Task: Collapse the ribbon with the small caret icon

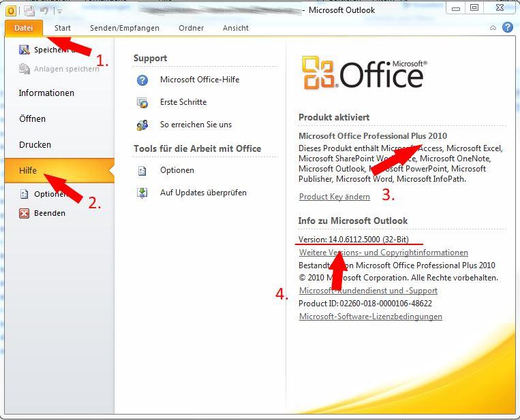Action: [493, 28]
